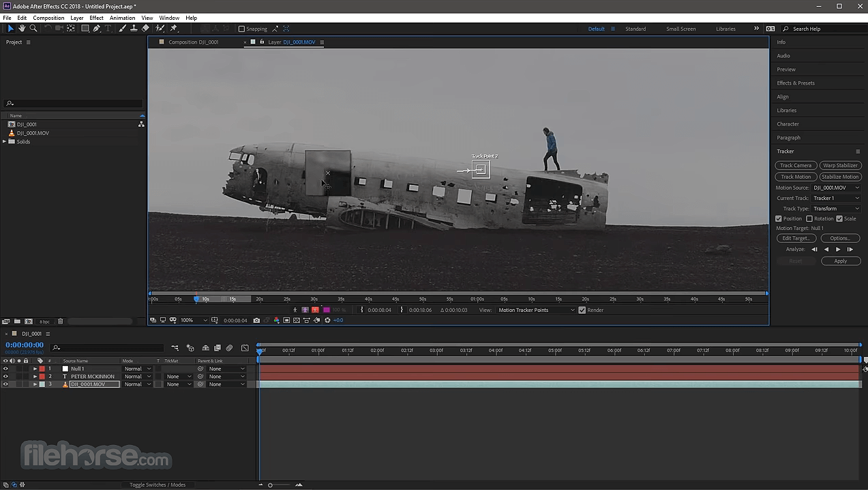Hide the Null 1 layer
The image size is (868, 490).
pyautogui.click(x=5, y=369)
